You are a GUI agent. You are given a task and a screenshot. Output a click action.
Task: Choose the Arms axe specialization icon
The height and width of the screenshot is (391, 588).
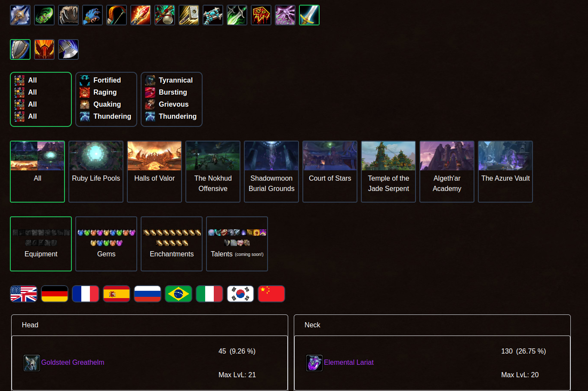pos(68,49)
